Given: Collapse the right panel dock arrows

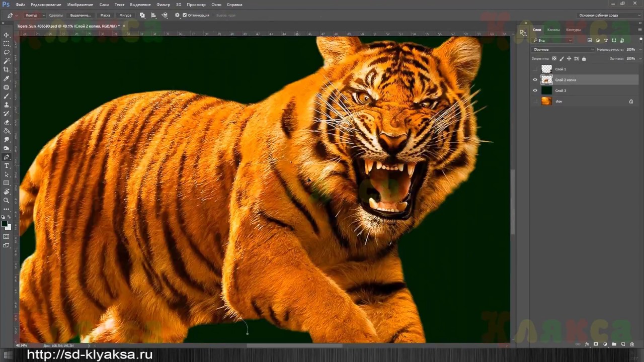Looking at the screenshot, I should click(640, 23).
